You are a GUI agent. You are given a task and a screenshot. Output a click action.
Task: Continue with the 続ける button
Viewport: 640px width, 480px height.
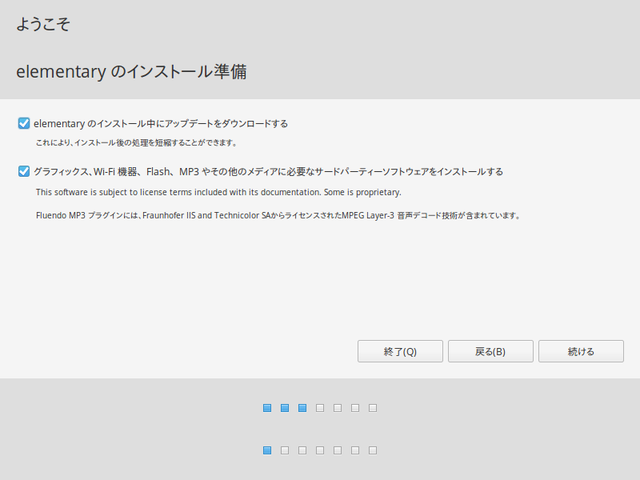[x=581, y=351]
